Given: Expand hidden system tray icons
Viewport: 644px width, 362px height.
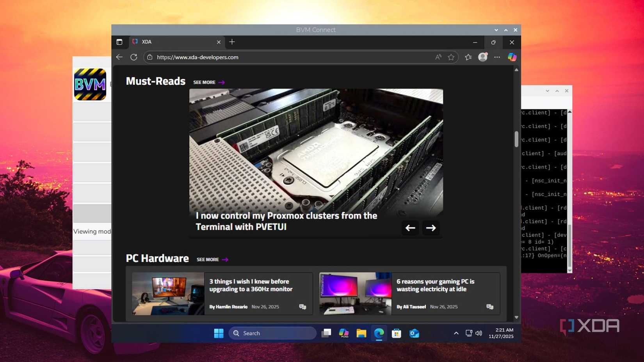Looking at the screenshot, I should (x=456, y=333).
